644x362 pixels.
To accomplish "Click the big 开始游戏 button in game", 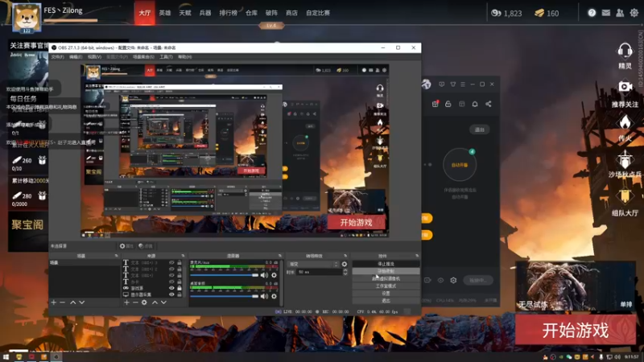I will 576,330.
